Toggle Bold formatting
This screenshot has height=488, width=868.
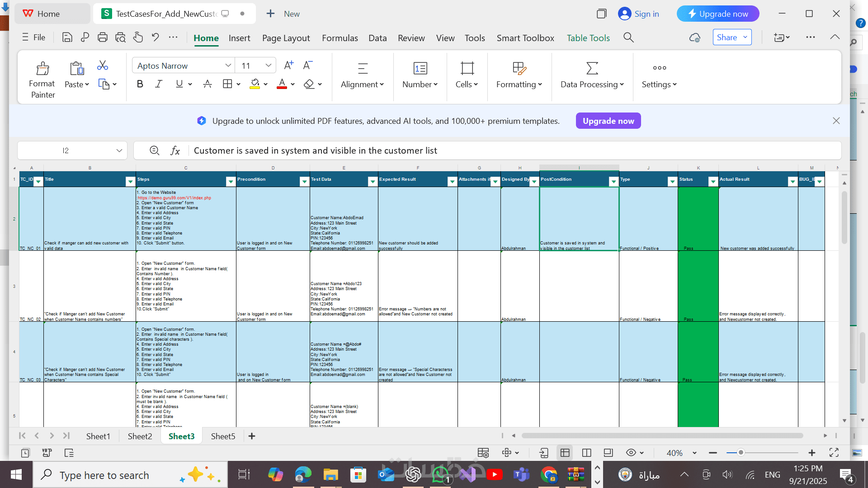tap(140, 84)
